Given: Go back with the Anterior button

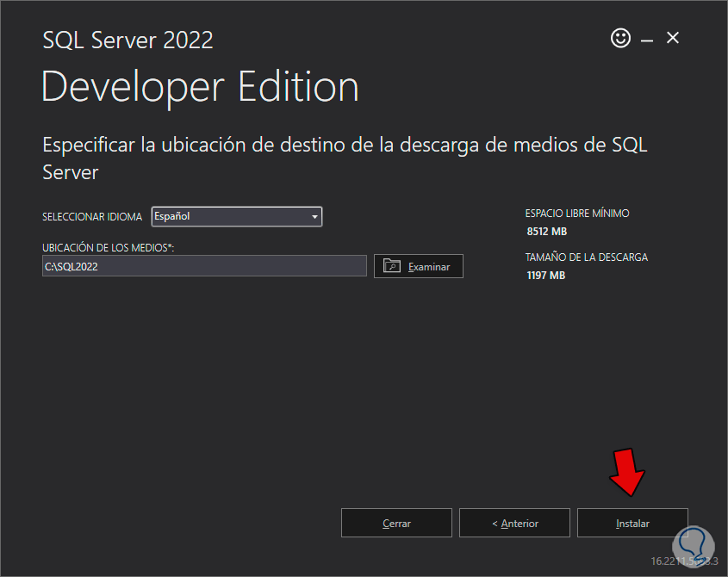Looking at the screenshot, I should tap(514, 523).
